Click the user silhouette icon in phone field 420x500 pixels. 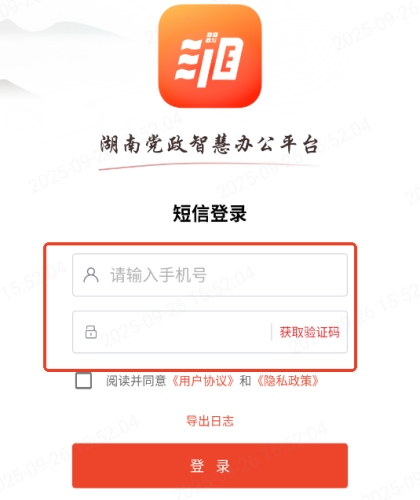91,275
